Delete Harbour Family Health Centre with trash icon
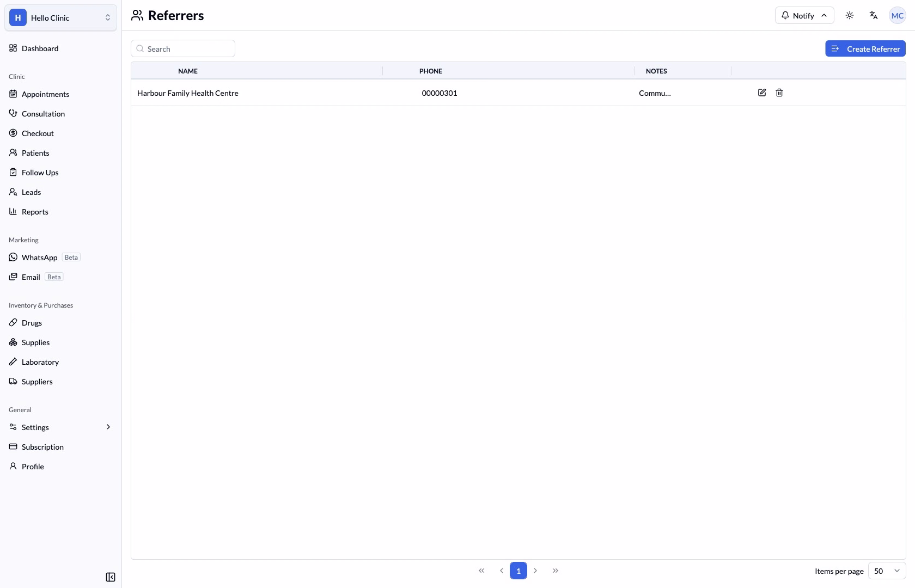The height and width of the screenshot is (588, 915). 779,93
